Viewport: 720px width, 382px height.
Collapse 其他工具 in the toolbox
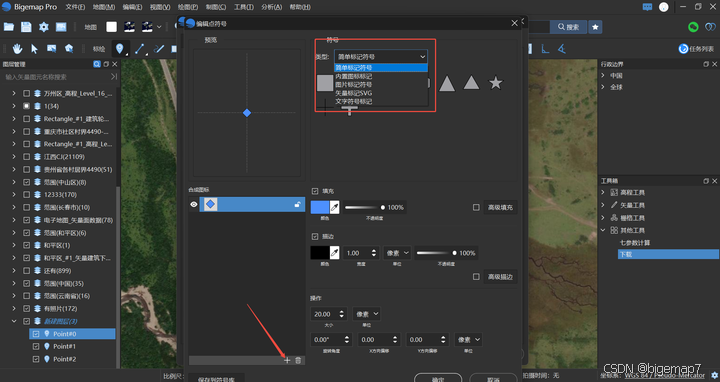[603, 230]
